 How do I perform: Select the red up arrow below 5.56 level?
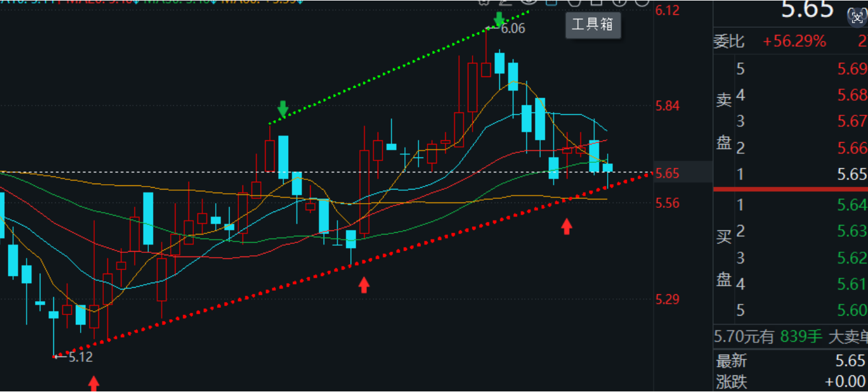coord(567,226)
